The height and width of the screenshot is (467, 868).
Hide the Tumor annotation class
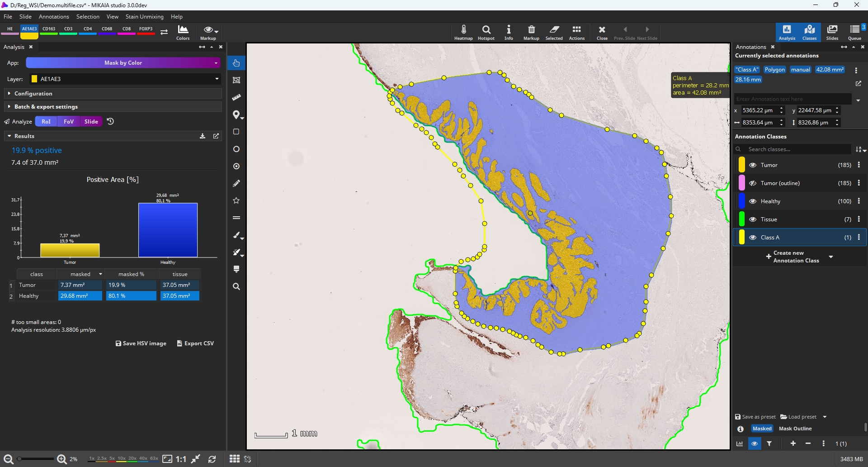753,165
